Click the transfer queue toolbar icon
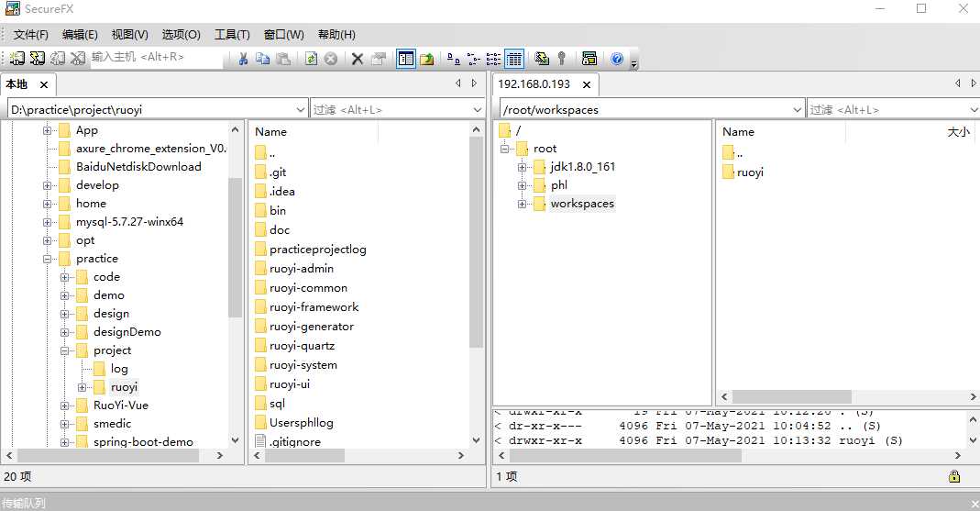This screenshot has height=511, width=980. 589,59
